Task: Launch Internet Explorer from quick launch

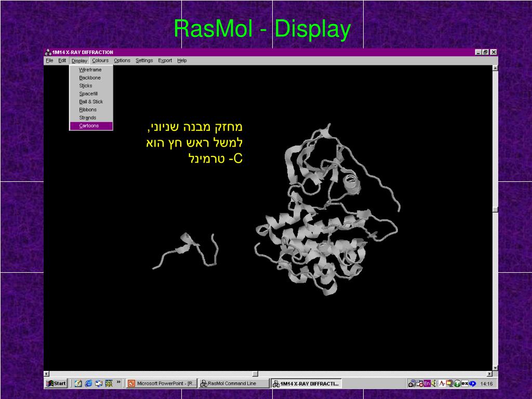Action: (x=88, y=383)
